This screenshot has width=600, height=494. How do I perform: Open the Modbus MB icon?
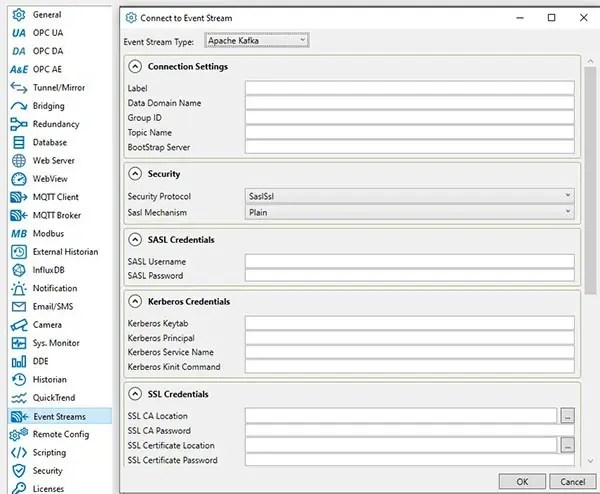19,233
